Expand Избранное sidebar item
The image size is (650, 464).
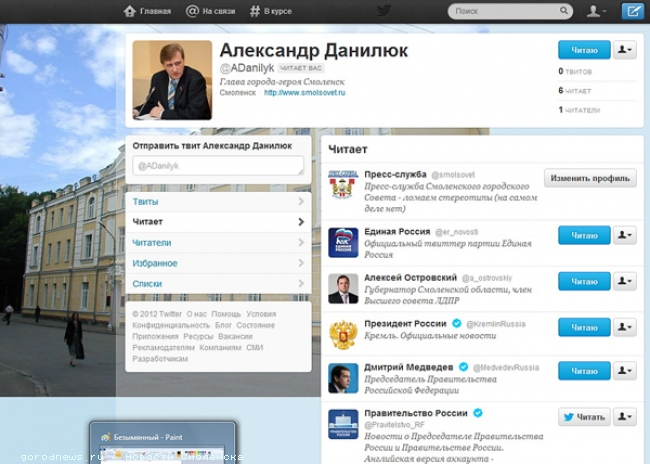coord(217,263)
